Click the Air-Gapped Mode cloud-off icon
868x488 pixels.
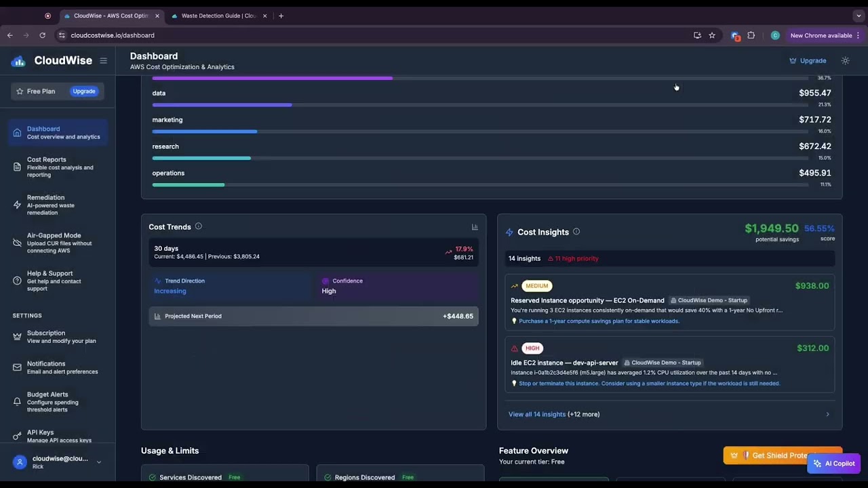pos(17,243)
